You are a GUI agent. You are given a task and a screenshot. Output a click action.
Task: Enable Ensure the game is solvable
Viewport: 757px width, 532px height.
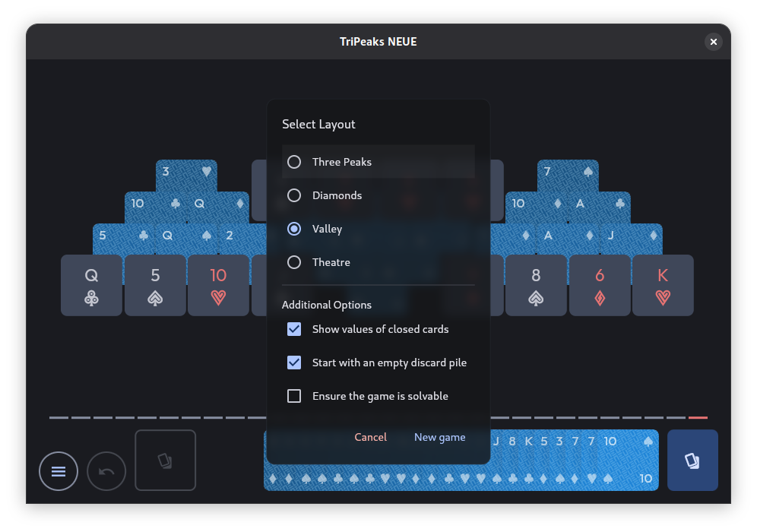pos(294,396)
